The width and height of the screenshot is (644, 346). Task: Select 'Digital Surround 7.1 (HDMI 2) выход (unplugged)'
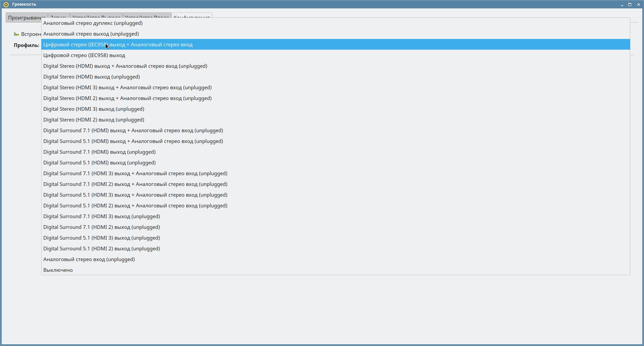click(x=335, y=227)
